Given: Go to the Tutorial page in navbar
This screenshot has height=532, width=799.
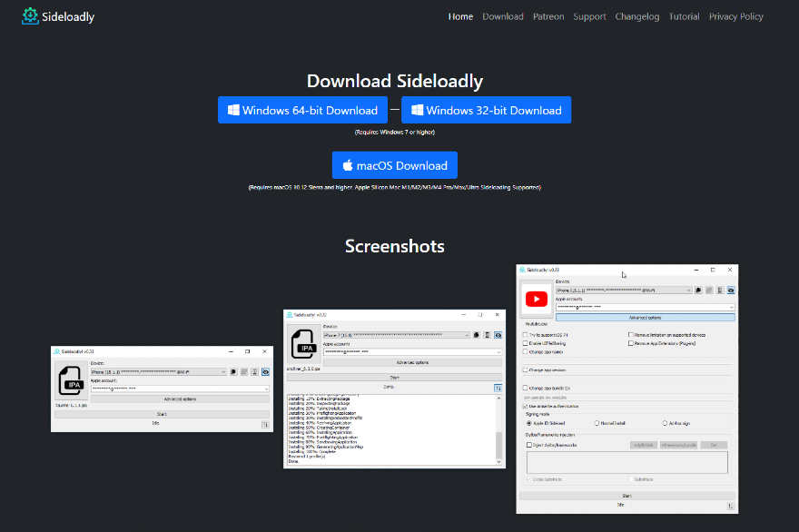Looking at the screenshot, I should tap(684, 16).
